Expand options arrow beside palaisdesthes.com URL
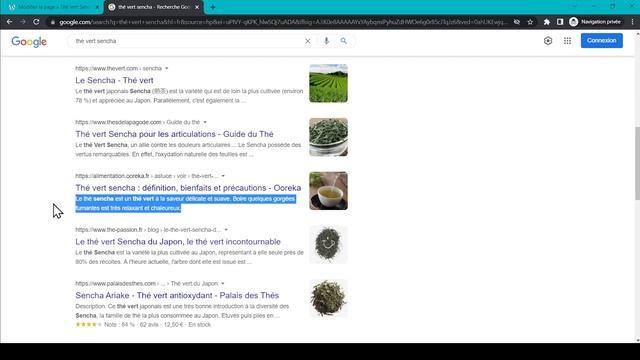 coord(222,283)
